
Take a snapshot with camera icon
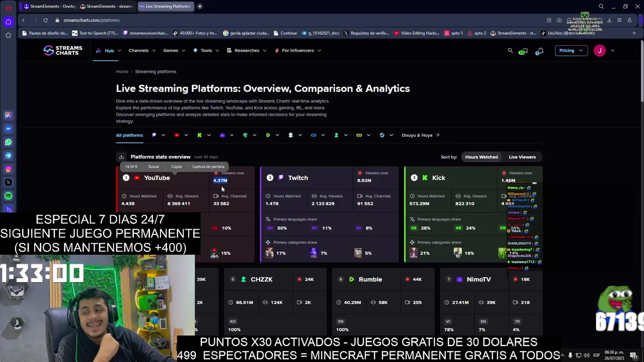click(559, 20)
